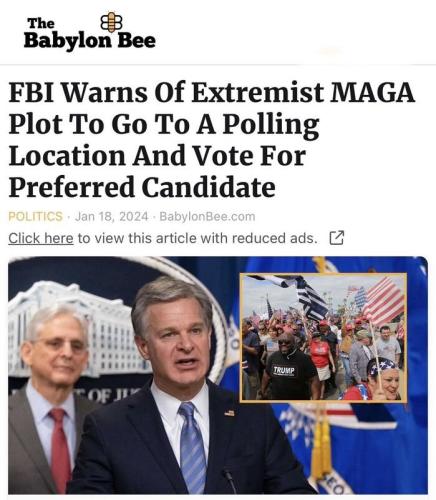Click the bee icon in the logo
436x500 pixels.
[111, 22]
